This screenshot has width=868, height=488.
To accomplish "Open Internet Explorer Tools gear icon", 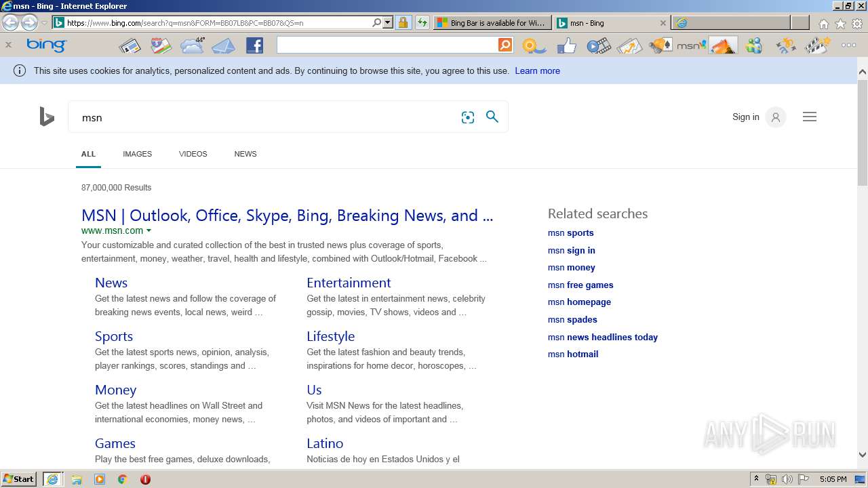I will pos(858,24).
